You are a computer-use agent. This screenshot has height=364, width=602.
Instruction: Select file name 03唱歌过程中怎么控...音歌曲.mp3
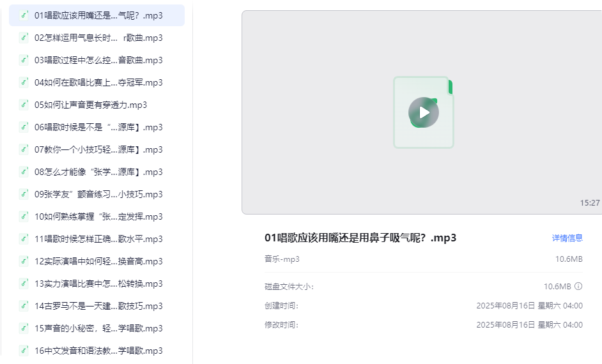tap(98, 60)
